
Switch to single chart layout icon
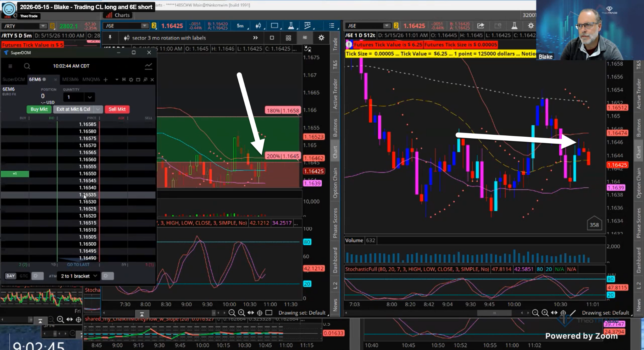(272, 38)
